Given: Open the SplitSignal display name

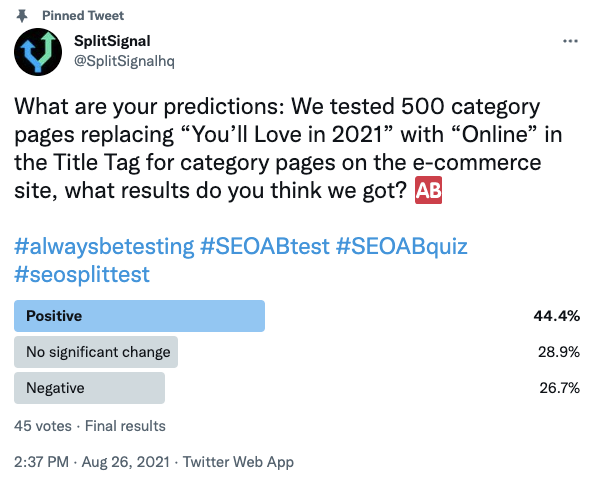Looking at the screenshot, I should click(x=112, y=41).
